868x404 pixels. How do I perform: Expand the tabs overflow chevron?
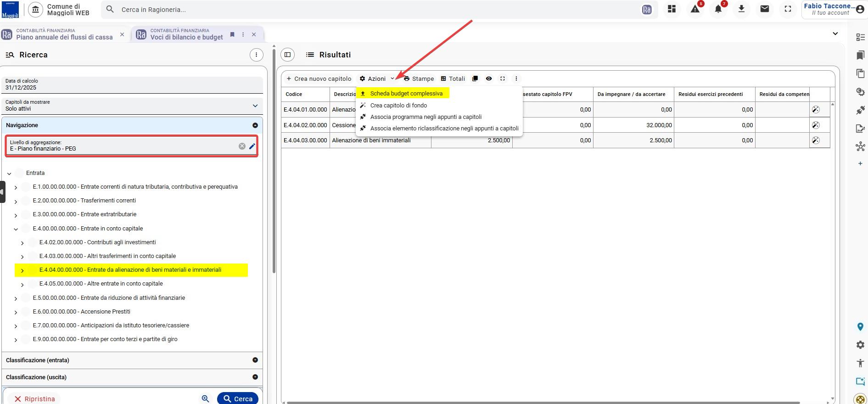tap(835, 34)
